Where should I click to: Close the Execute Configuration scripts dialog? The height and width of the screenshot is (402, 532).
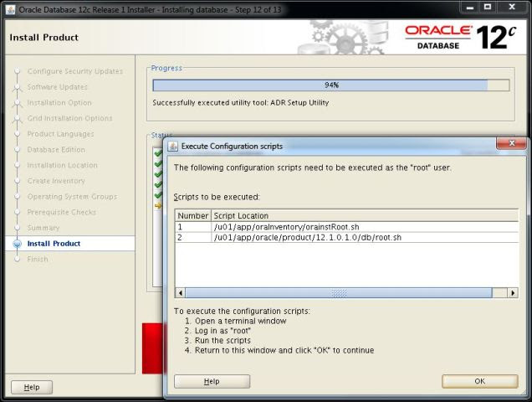512,143
